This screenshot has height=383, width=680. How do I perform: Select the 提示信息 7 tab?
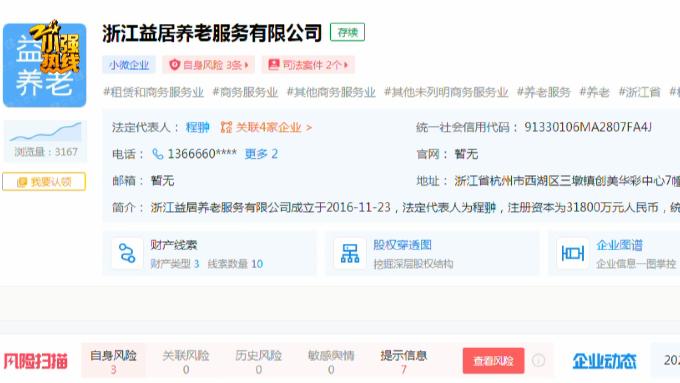[404, 361]
